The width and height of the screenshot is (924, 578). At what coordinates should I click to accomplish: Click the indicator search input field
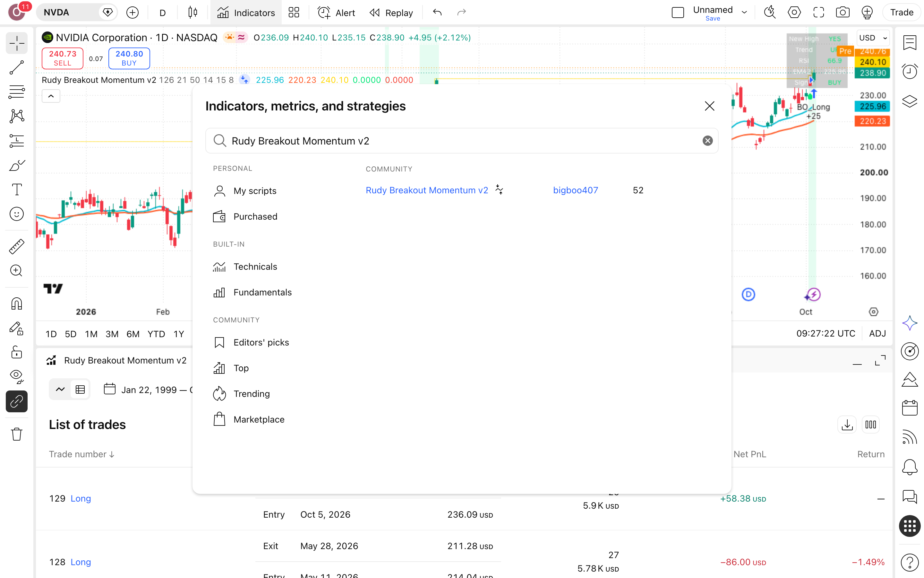(x=462, y=141)
